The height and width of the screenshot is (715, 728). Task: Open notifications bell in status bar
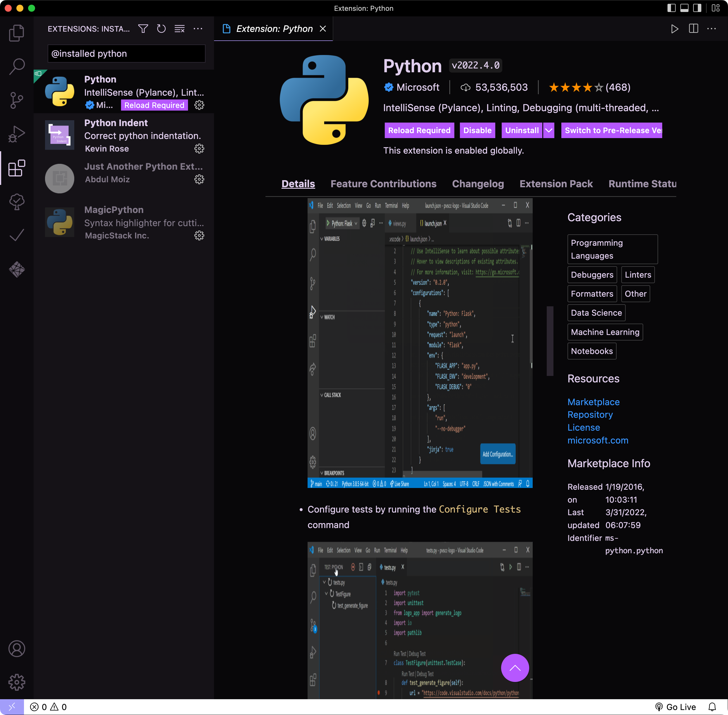(x=712, y=707)
